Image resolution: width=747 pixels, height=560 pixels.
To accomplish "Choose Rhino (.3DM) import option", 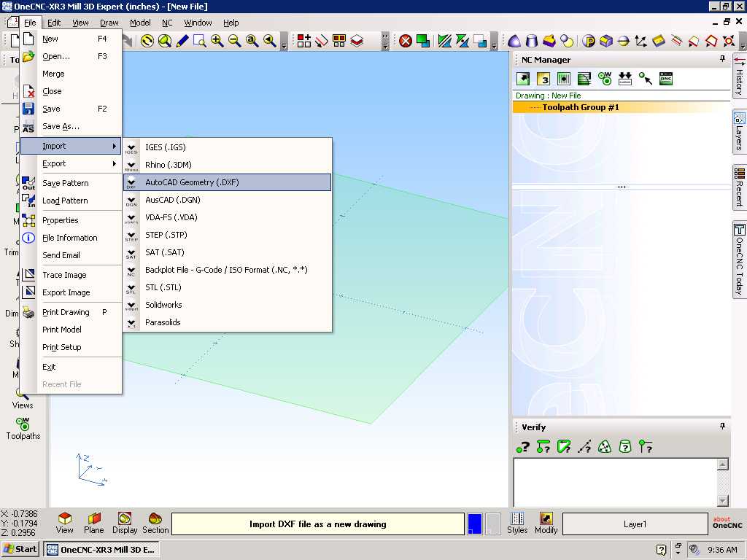I will point(228,165).
